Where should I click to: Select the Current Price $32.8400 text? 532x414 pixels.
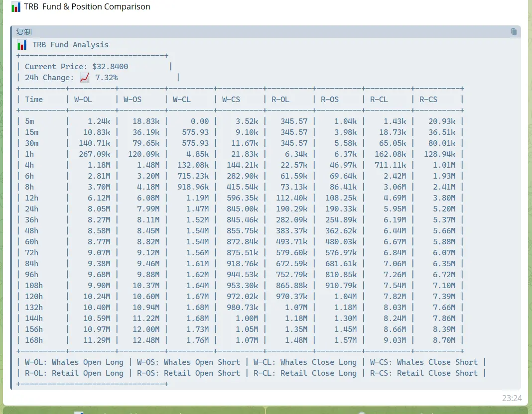pyautogui.click(x=76, y=67)
